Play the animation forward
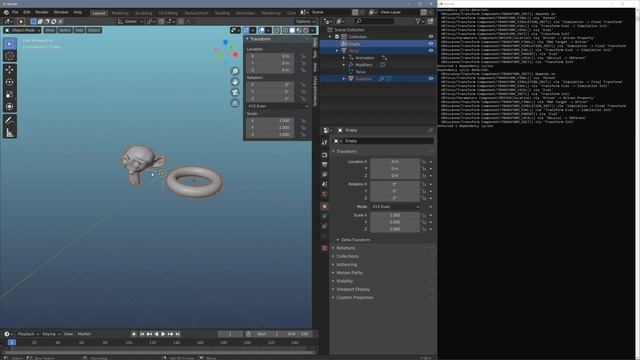The height and width of the screenshot is (360, 640). coord(163,334)
